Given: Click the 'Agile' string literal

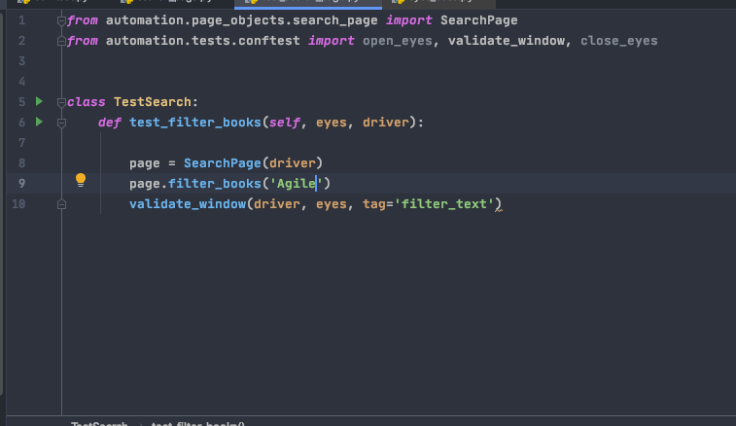Looking at the screenshot, I should coord(296,183).
